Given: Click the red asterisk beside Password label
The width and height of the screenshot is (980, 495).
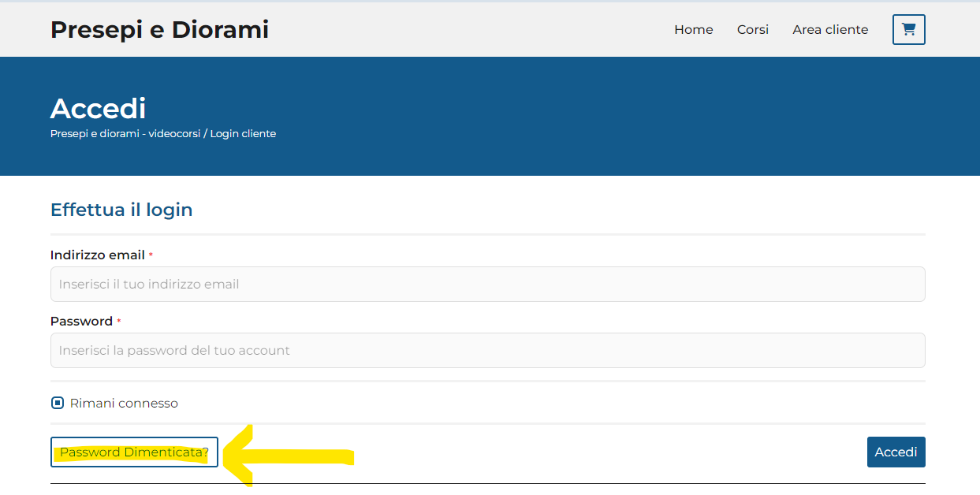Looking at the screenshot, I should tap(119, 322).
